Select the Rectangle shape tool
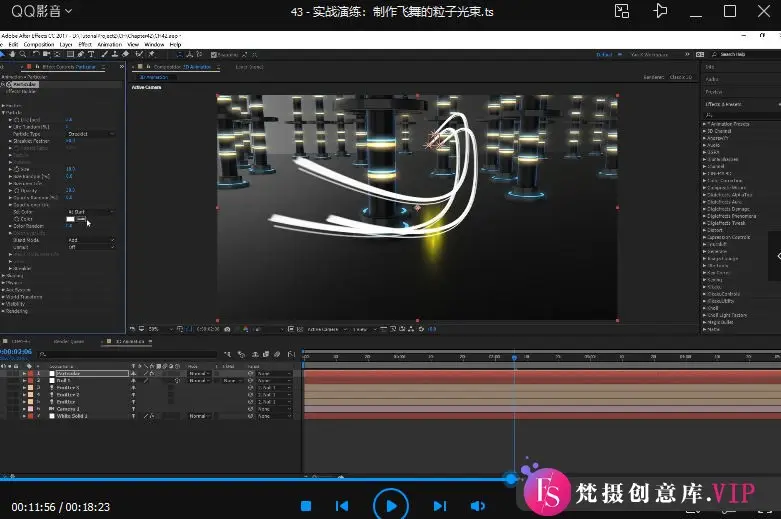 (70, 54)
